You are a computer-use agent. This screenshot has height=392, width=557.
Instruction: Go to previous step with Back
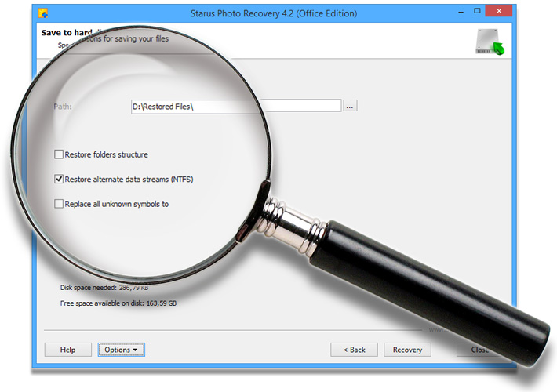click(x=354, y=350)
